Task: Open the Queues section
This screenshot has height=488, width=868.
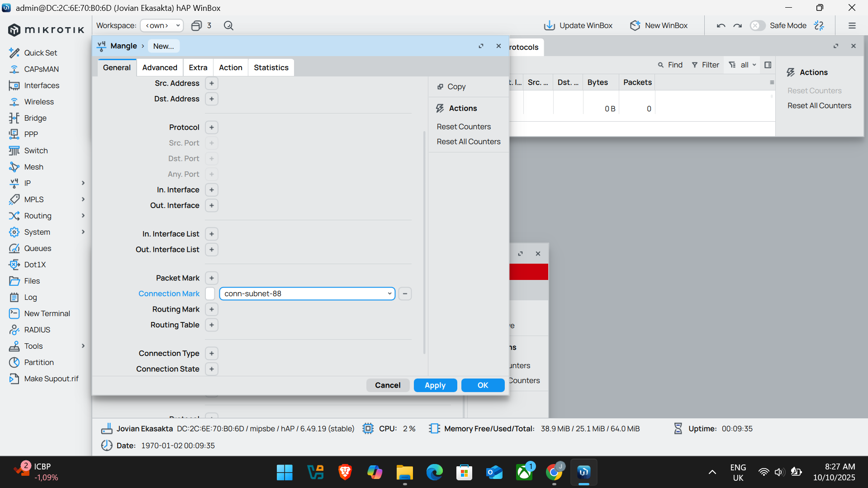Action: [38, 248]
